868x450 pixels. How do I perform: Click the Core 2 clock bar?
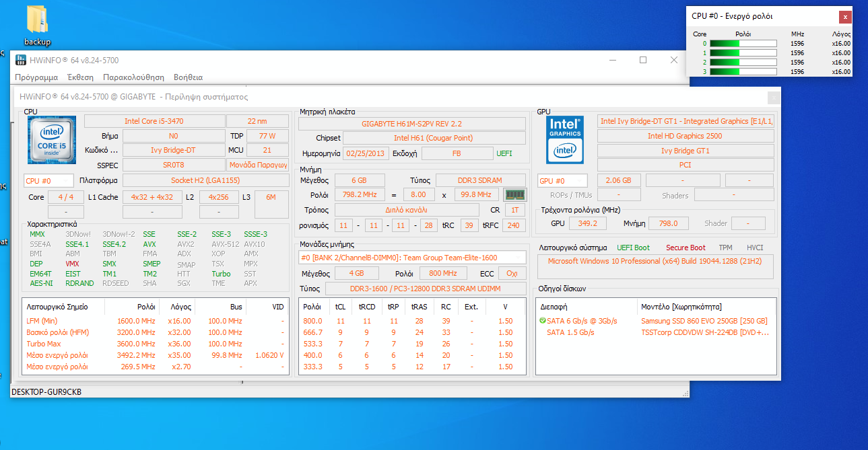743,62
